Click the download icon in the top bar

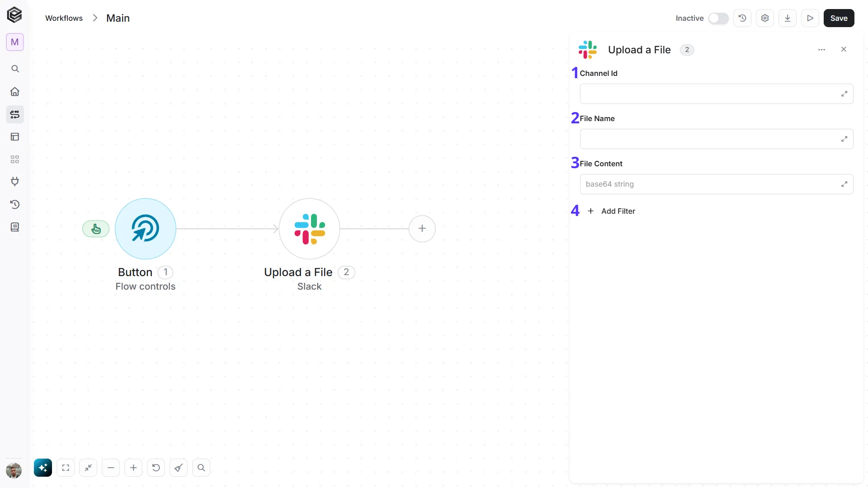[788, 18]
